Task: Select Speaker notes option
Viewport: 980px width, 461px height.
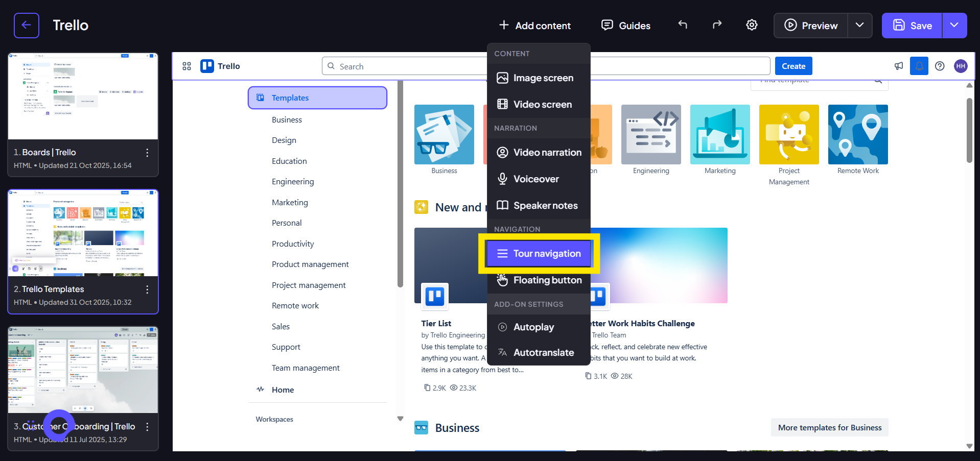Action: pyautogui.click(x=539, y=206)
